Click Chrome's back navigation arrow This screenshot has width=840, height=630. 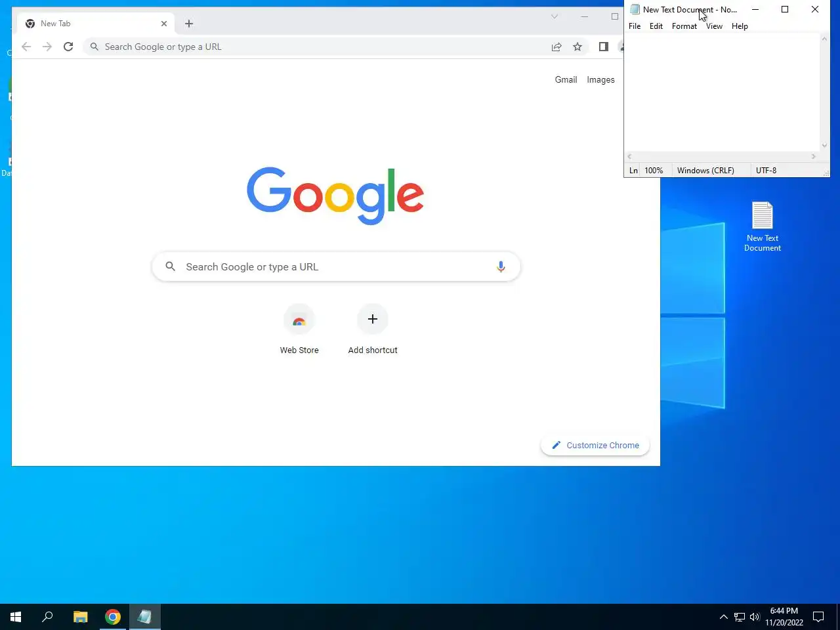[26, 47]
